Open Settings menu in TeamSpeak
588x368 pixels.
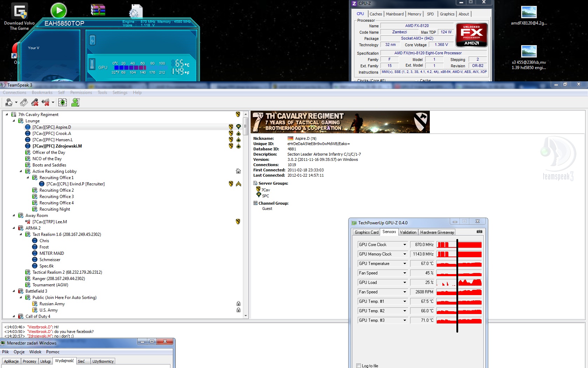120,93
